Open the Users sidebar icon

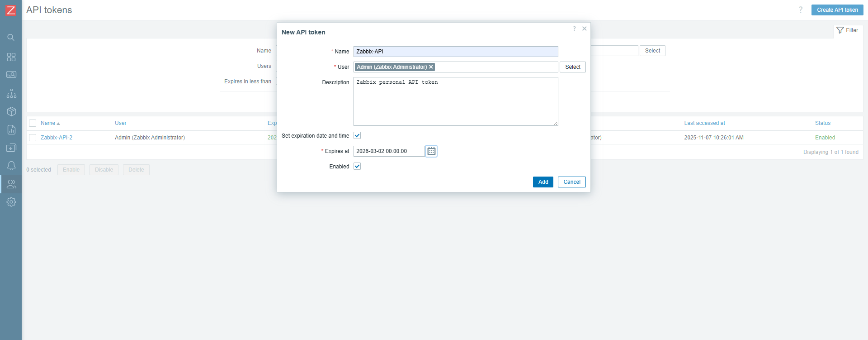tap(11, 184)
